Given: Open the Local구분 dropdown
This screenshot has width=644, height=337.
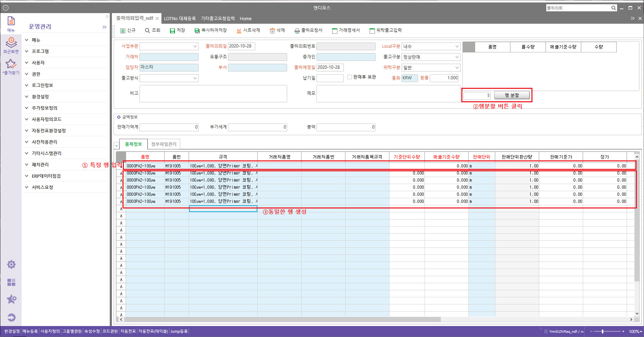Looking at the screenshot, I should (457, 46).
